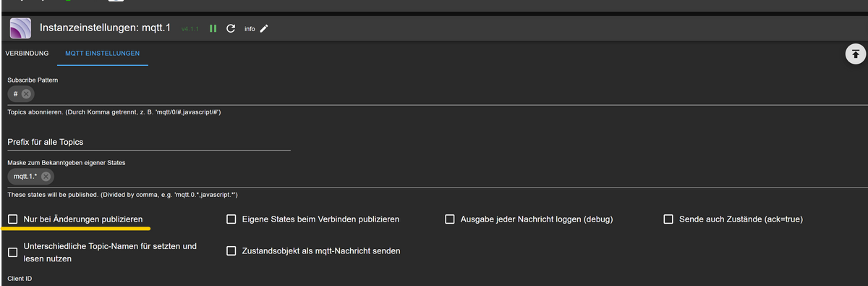This screenshot has width=868, height=286.
Task: Toggle Ausgabe jeder Nachricht loggen (debug)
Action: tap(450, 219)
